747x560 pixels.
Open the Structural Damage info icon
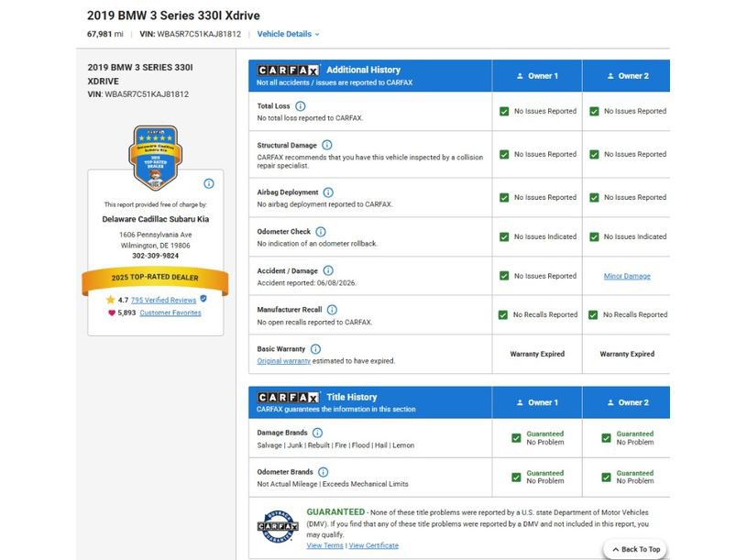pyautogui.click(x=327, y=145)
